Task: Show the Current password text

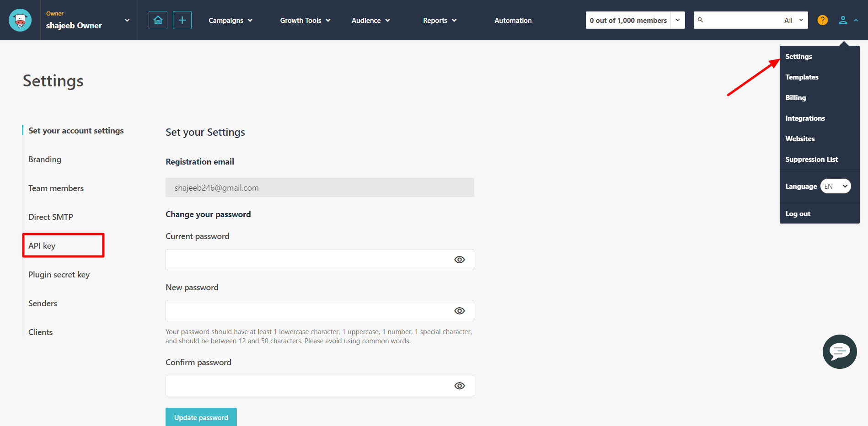Action: 459,260
